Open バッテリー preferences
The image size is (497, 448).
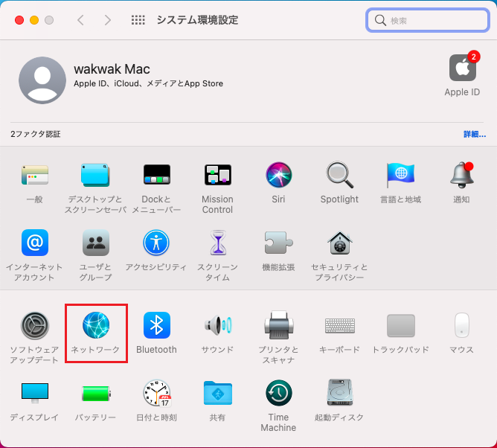click(96, 394)
